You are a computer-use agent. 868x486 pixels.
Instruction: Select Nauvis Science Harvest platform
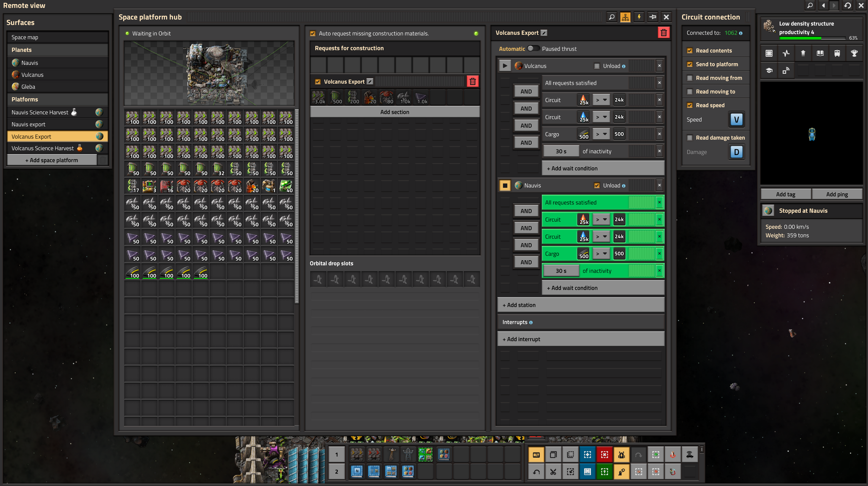point(57,112)
